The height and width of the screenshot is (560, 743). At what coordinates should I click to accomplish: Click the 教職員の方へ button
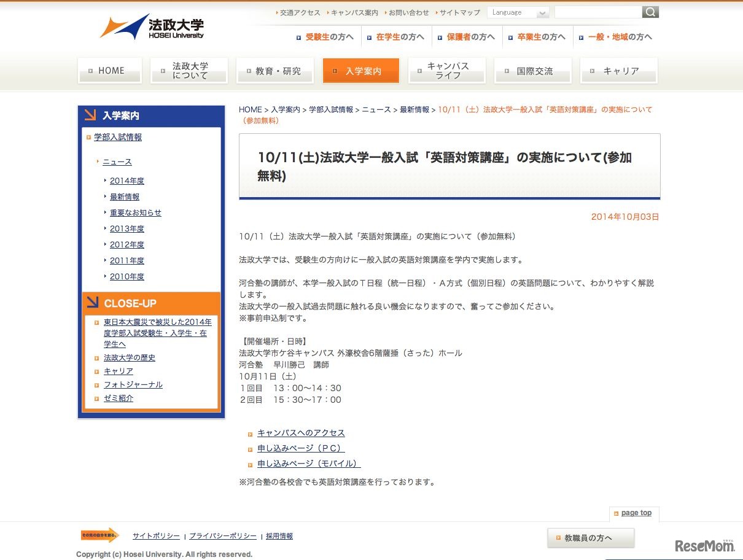(590, 537)
